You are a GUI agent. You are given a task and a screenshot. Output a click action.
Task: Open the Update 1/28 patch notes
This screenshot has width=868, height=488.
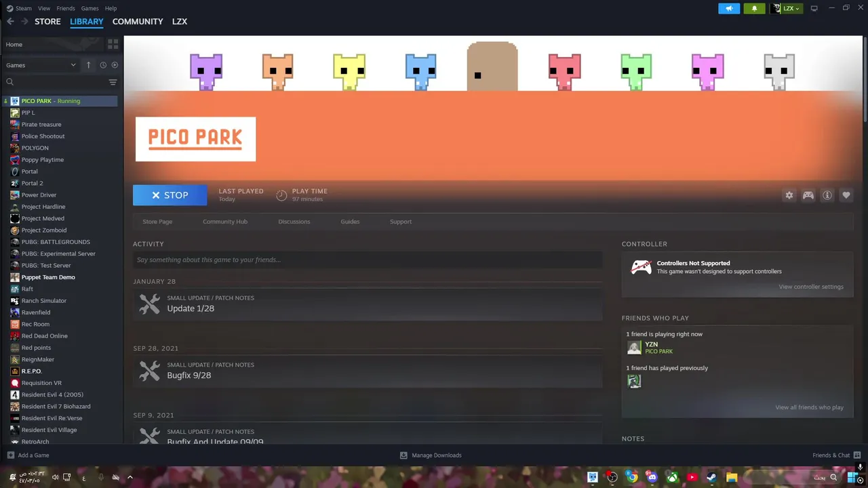[368, 304]
